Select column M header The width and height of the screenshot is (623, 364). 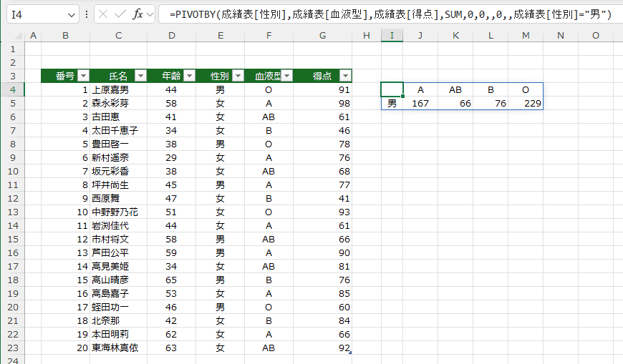[526, 36]
